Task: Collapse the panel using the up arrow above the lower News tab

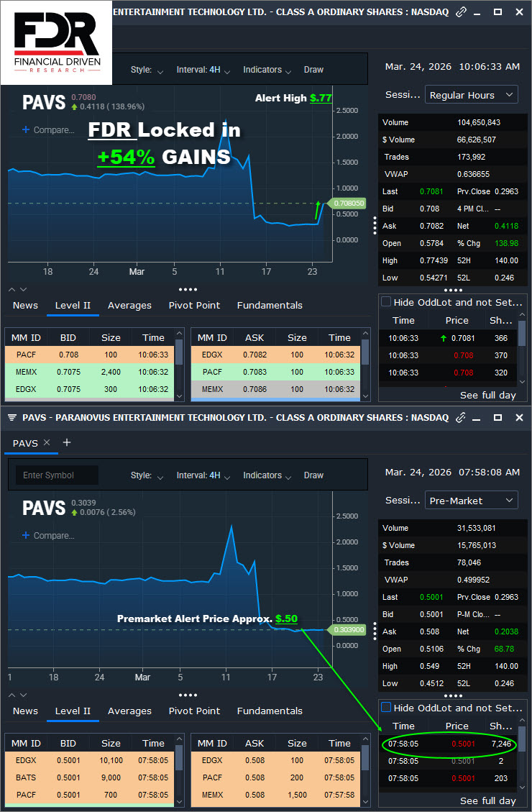Action: [12, 695]
